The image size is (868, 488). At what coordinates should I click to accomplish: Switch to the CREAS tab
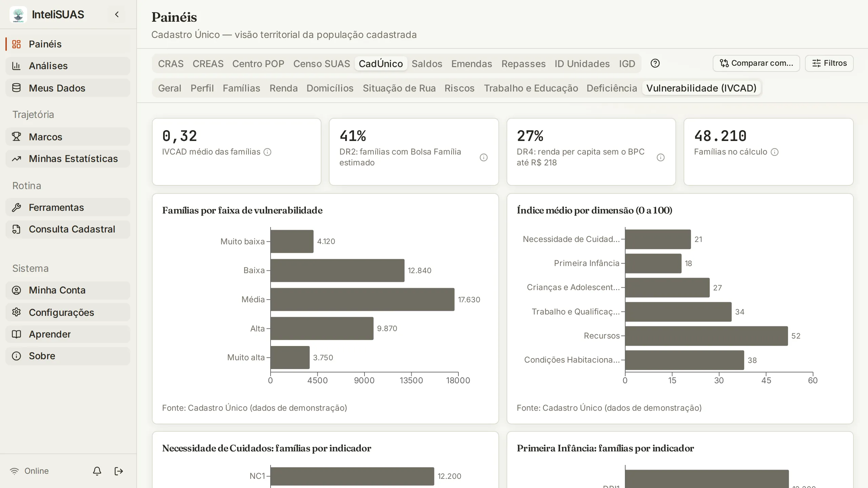coord(208,64)
